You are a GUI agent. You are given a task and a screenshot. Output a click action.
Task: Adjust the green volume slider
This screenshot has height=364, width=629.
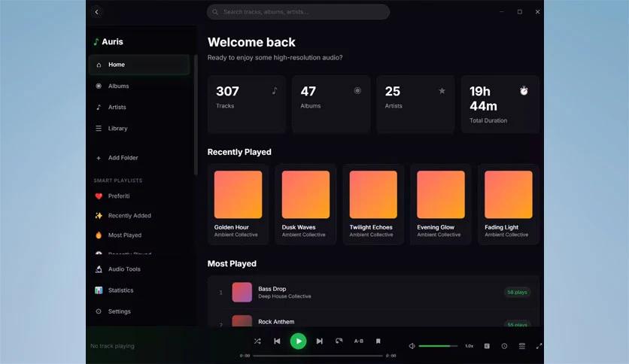(438, 346)
